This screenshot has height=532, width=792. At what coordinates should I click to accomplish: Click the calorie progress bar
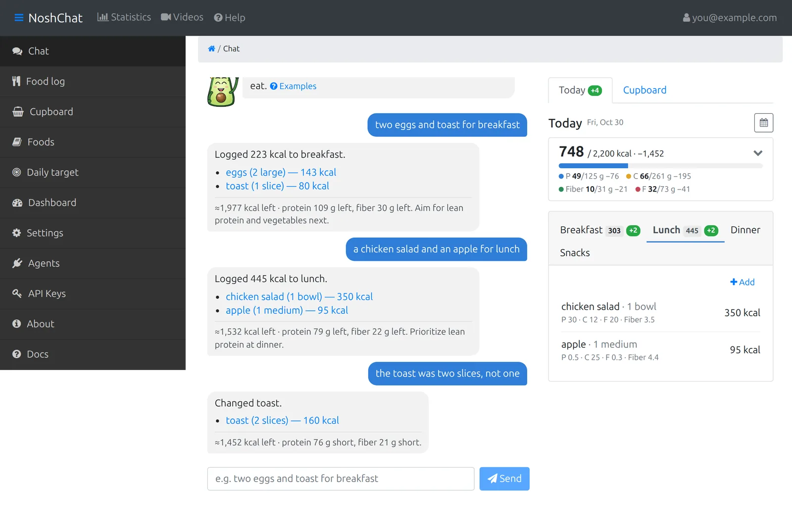point(660,166)
